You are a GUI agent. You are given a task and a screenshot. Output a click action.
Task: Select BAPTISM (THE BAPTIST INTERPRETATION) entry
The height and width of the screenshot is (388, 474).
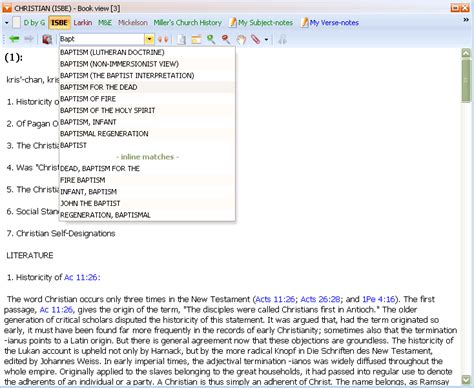[147, 76]
